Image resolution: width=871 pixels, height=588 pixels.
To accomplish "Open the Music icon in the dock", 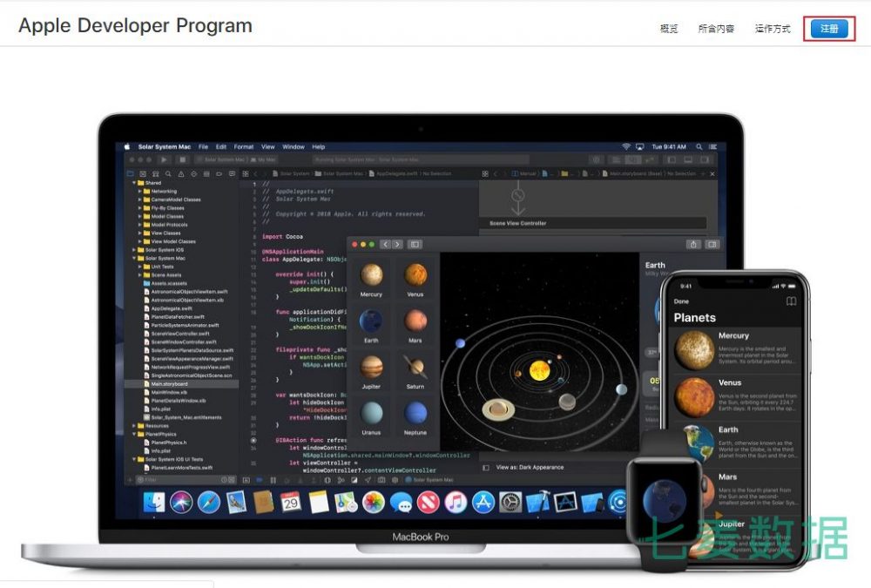I will click(x=456, y=502).
